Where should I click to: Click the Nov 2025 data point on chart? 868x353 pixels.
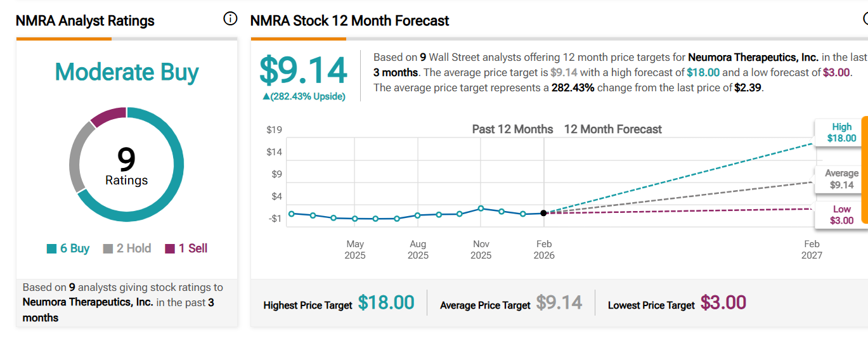pyautogui.click(x=481, y=208)
